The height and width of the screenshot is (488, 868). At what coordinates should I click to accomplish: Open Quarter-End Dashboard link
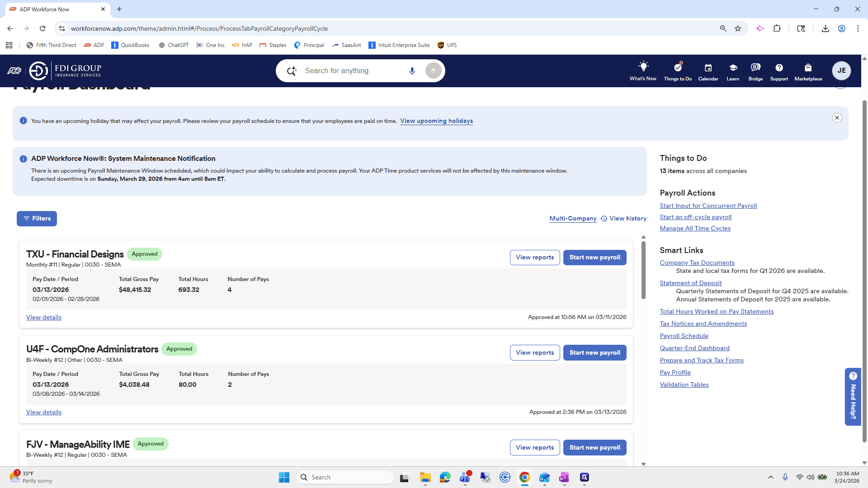(694, 348)
